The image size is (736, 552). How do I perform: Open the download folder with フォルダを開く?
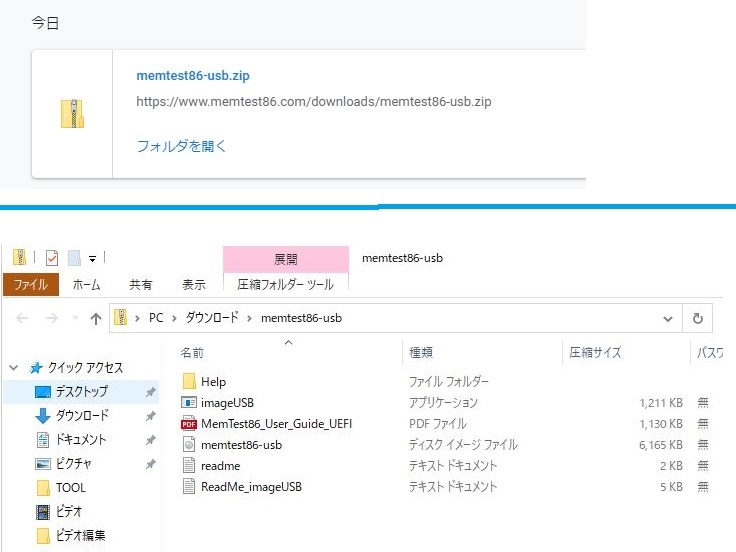click(181, 146)
